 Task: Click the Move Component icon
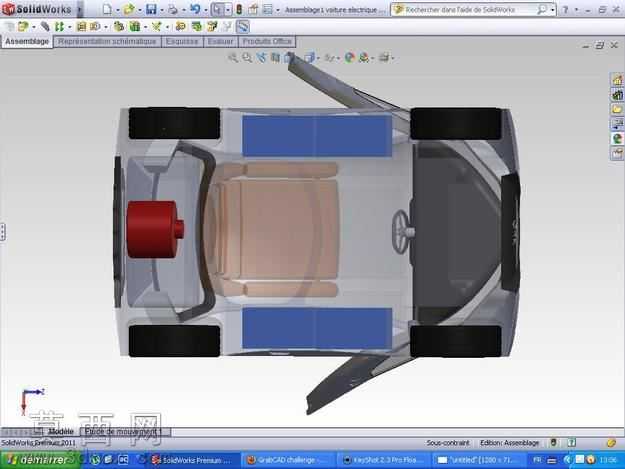(95, 27)
